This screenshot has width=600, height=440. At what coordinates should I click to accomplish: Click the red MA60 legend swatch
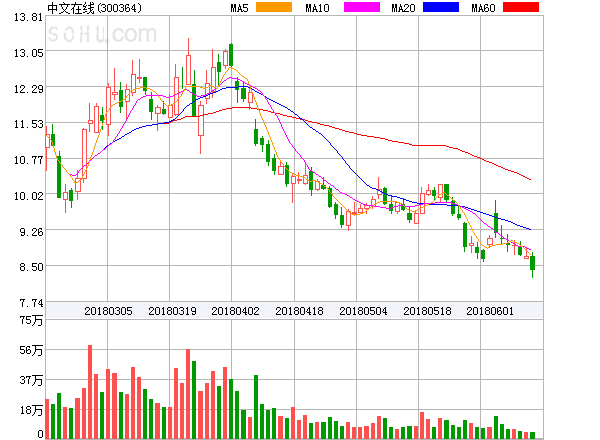(x=521, y=7)
